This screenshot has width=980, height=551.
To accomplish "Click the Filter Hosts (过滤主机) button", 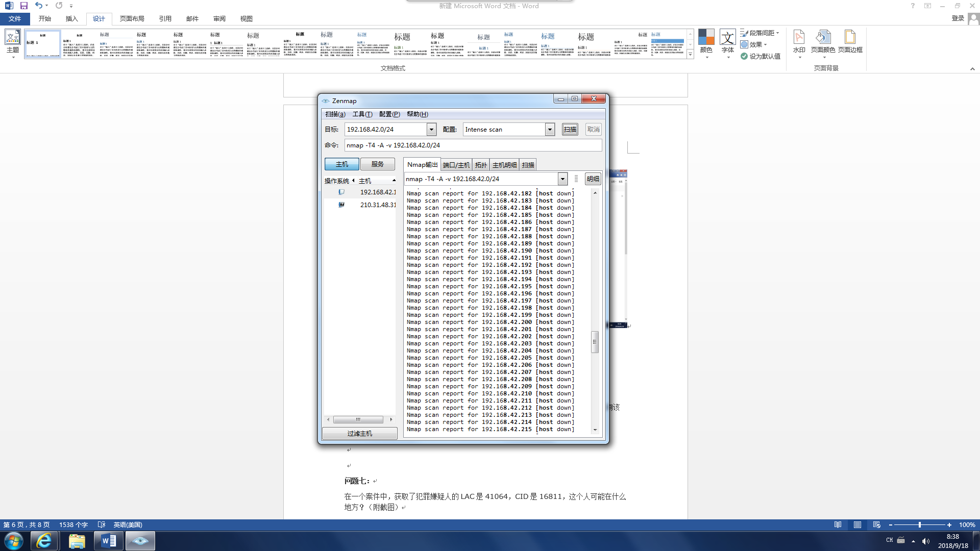I will (x=360, y=433).
